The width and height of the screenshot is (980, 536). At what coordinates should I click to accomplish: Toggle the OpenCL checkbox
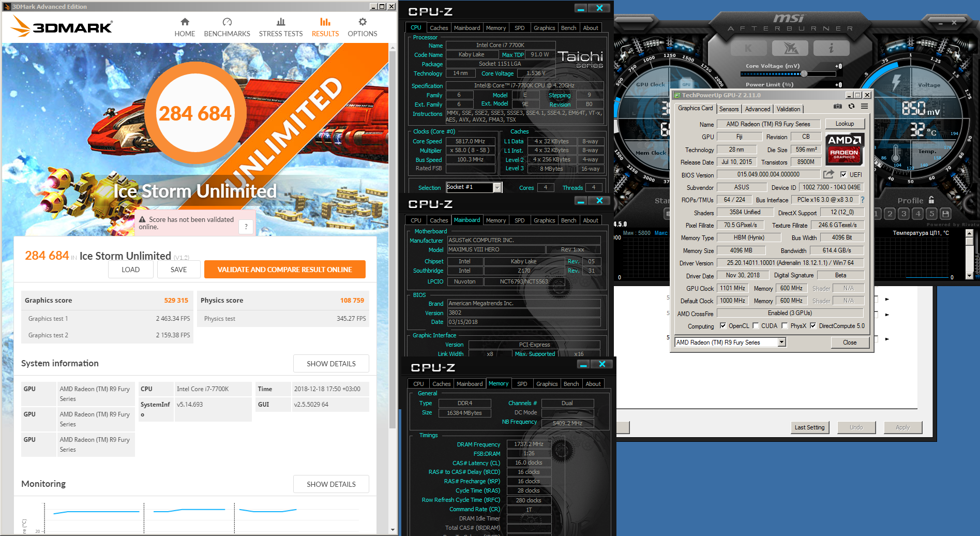tap(723, 326)
